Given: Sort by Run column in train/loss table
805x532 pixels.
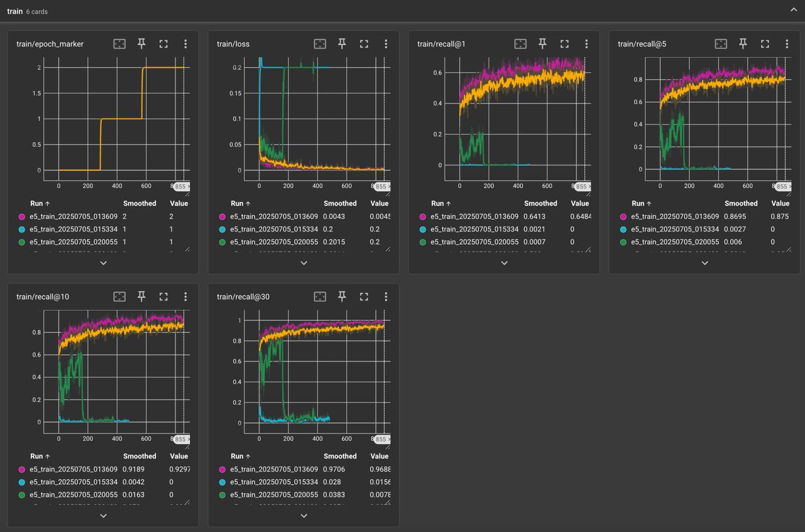Looking at the screenshot, I should point(237,203).
